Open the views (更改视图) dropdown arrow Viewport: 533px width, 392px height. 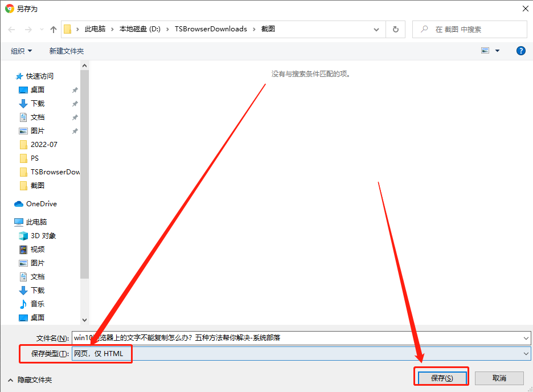(497, 50)
